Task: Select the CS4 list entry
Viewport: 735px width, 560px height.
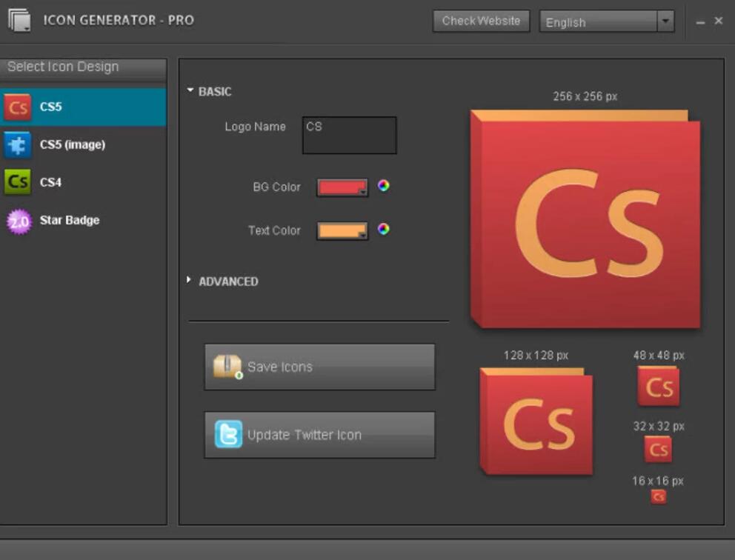Action: 83,182
